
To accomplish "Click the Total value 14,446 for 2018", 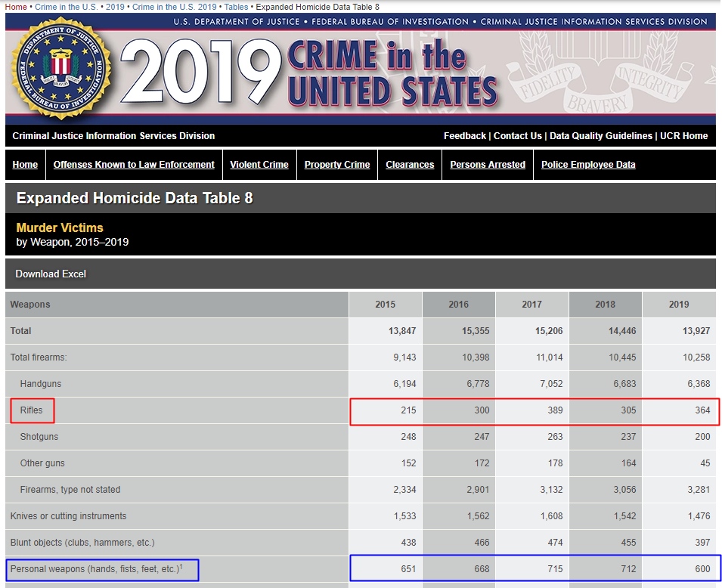I will coord(622,330).
